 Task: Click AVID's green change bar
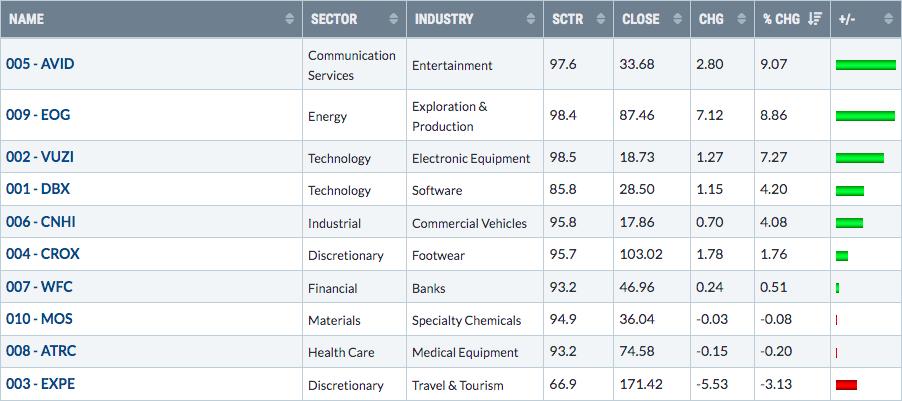click(x=866, y=65)
